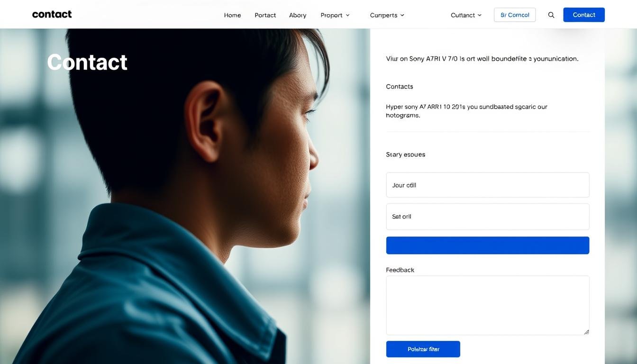The height and width of the screenshot is (364, 637).
Task: Go to the Home nav item
Action: (x=232, y=15)
